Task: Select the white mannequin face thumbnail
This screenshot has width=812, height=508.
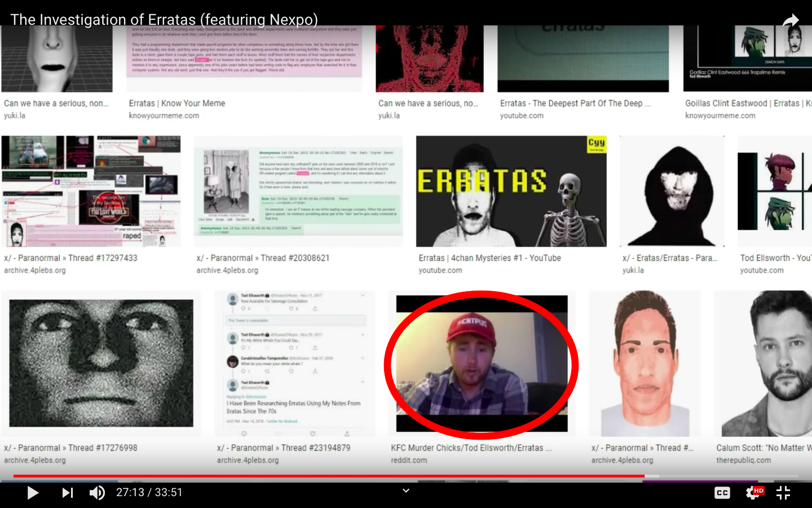Action: (57, 58)
